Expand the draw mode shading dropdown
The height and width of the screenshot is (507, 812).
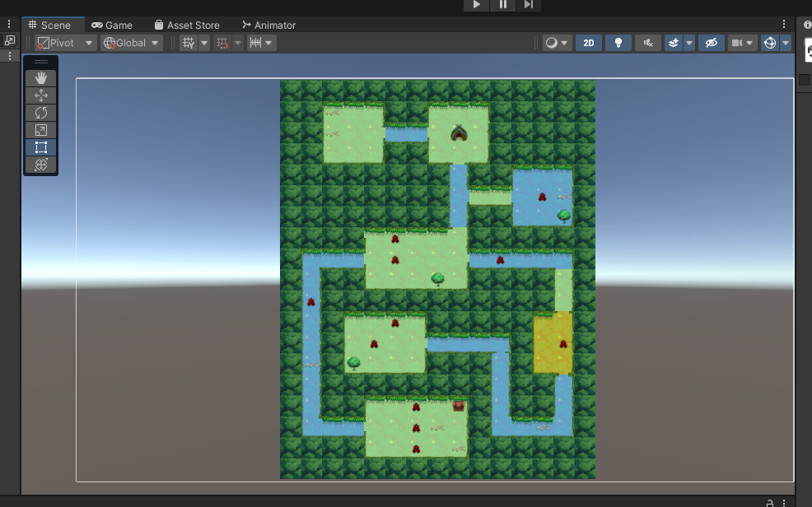coord(558,43)
